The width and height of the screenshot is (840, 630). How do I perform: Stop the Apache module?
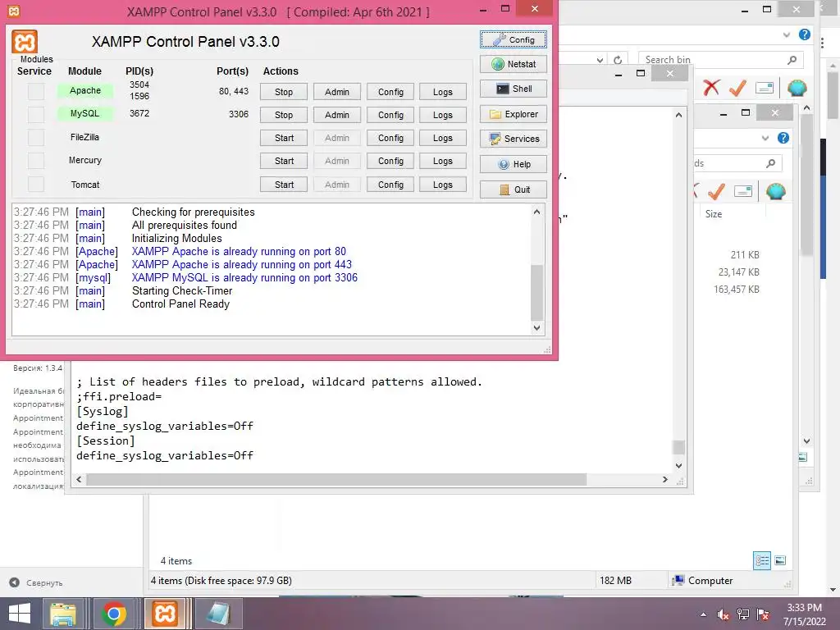284,92
